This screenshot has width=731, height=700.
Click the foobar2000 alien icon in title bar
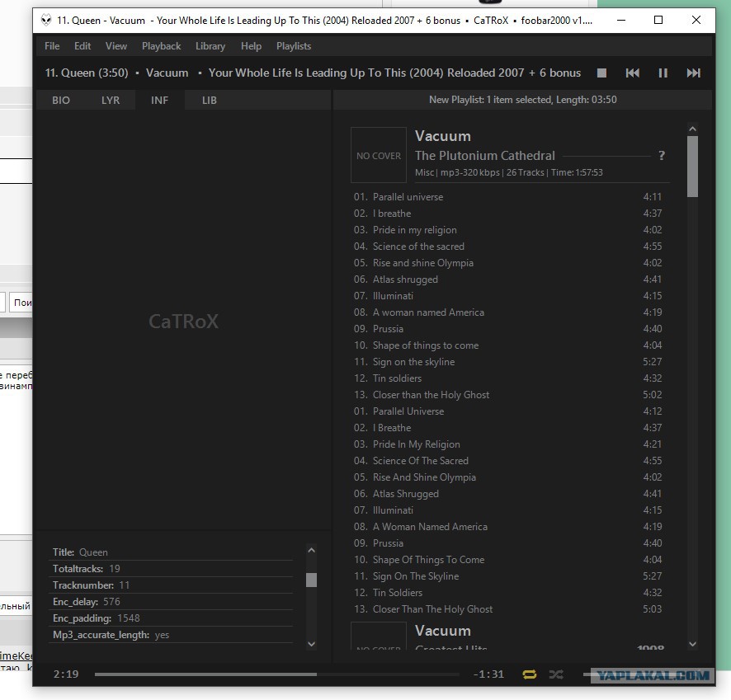45,20
